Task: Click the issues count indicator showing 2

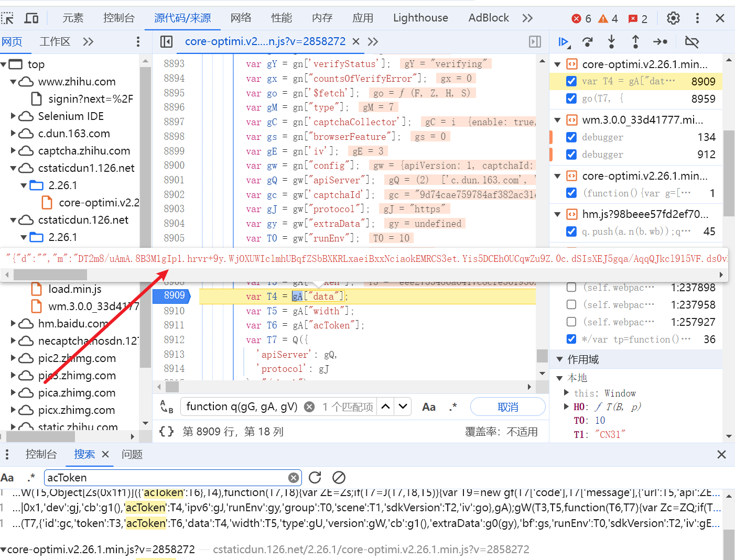Action: pyautogui.click(x=638, y=19)
